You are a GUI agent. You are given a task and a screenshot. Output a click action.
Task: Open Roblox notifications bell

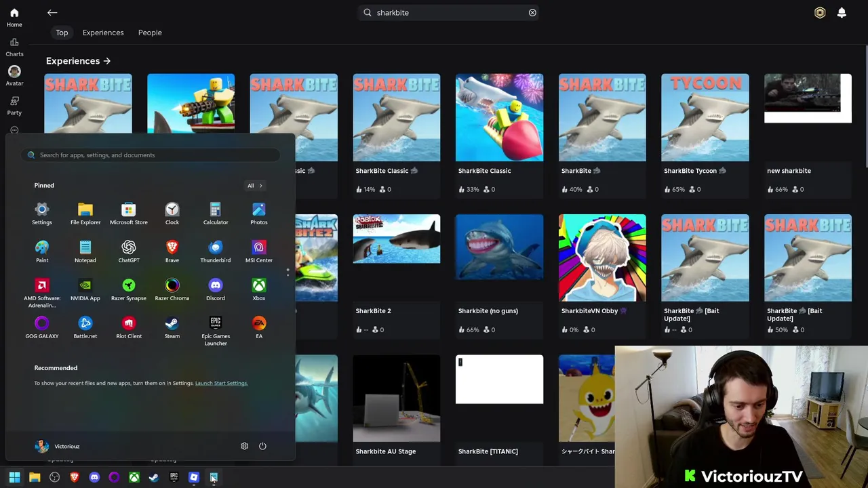coord(842,12)
